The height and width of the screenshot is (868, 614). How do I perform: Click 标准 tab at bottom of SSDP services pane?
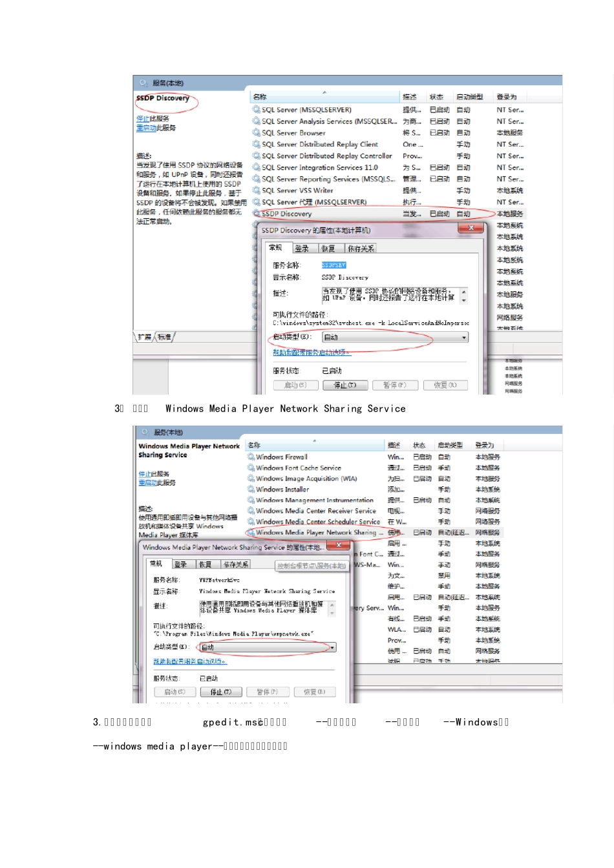pyautogui.click(x=165, y=337)
